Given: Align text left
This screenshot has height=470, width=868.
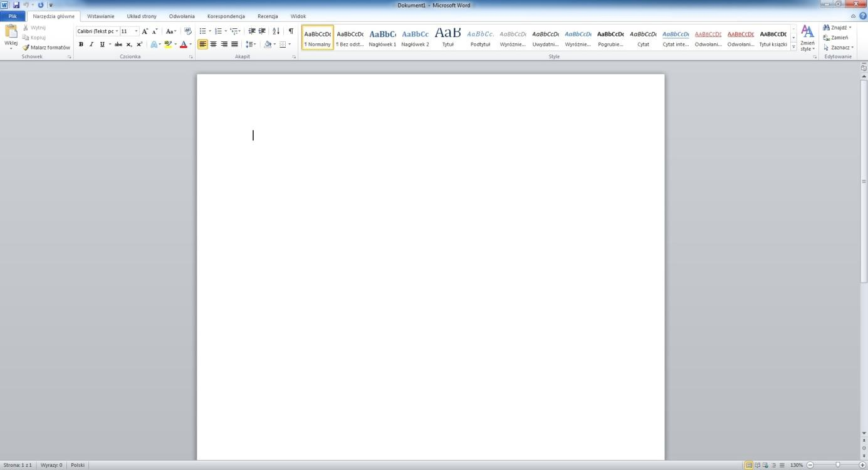Looking at the screenshot, I should pyautogui.click(x=202, y=44).
